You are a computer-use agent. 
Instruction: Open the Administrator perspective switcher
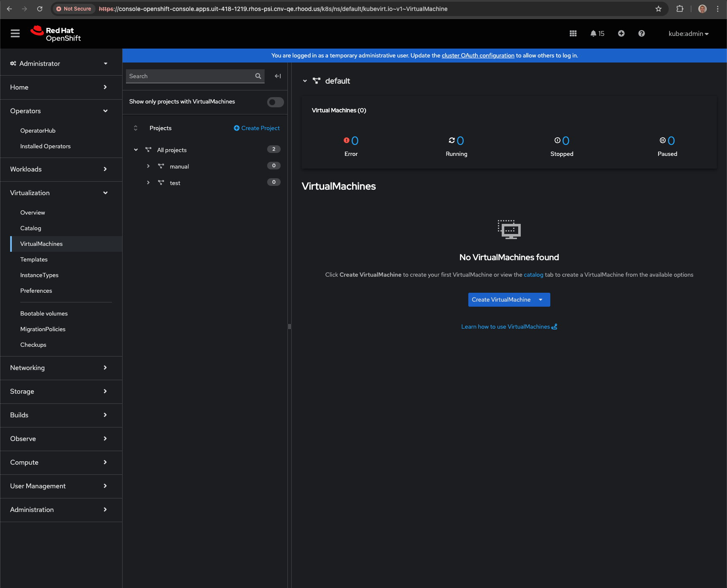coord(59,63)
